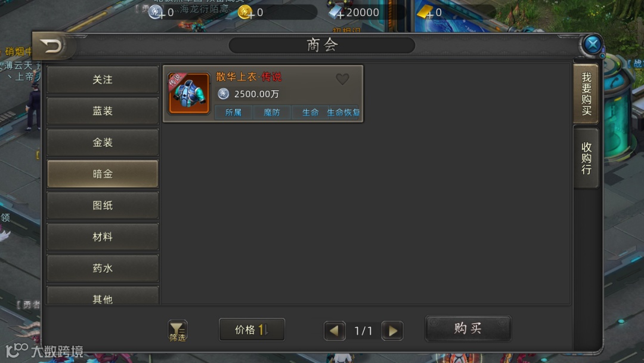Go to previous page arrow
Screen dimensions: 644x363
point(335,331)
